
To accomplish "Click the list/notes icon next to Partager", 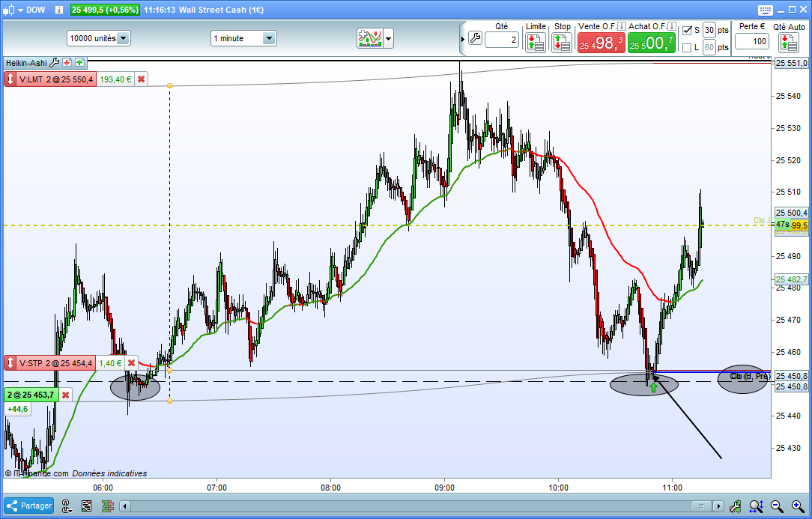I will pyautogui.click(x=86, y=506).
